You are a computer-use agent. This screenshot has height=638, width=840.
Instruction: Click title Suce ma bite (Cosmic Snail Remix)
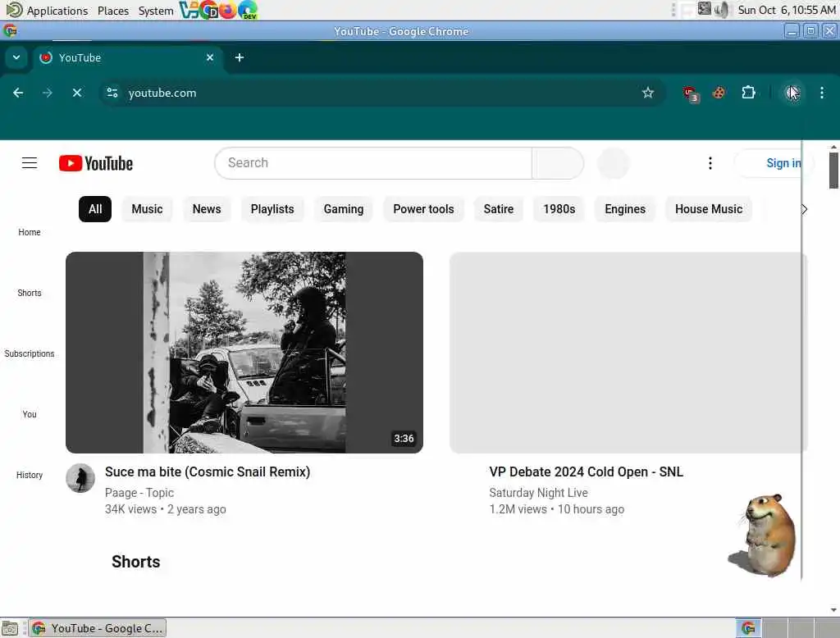208,472
